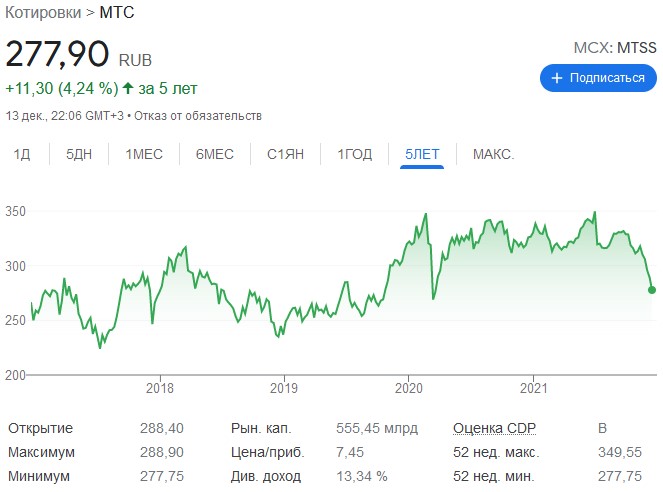The image size is (663, 492).
Task: Open the С1ЯН year-to-date tab
Action: point(285,154)
